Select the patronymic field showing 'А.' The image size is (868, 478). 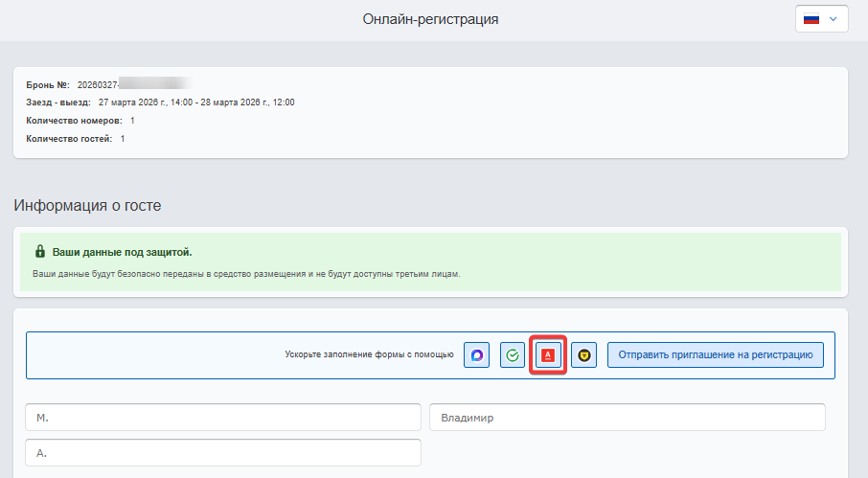pyautogui.click(x=223, y=453)
